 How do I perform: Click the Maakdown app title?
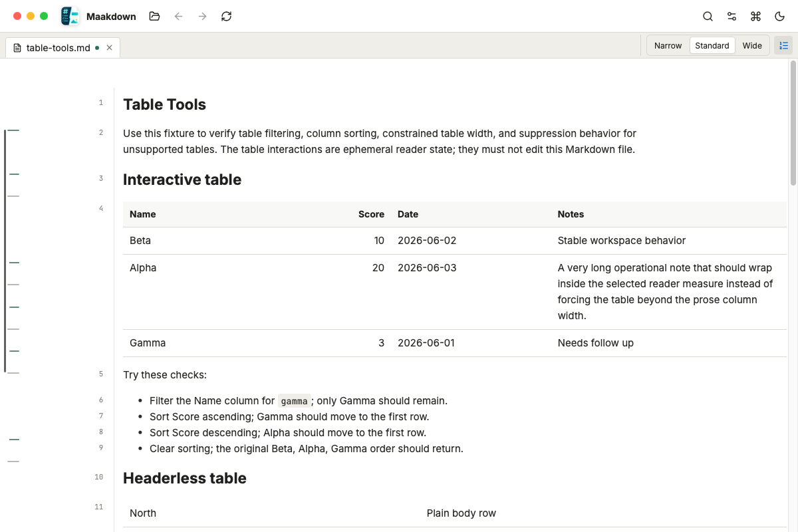[x=111, y=17]
